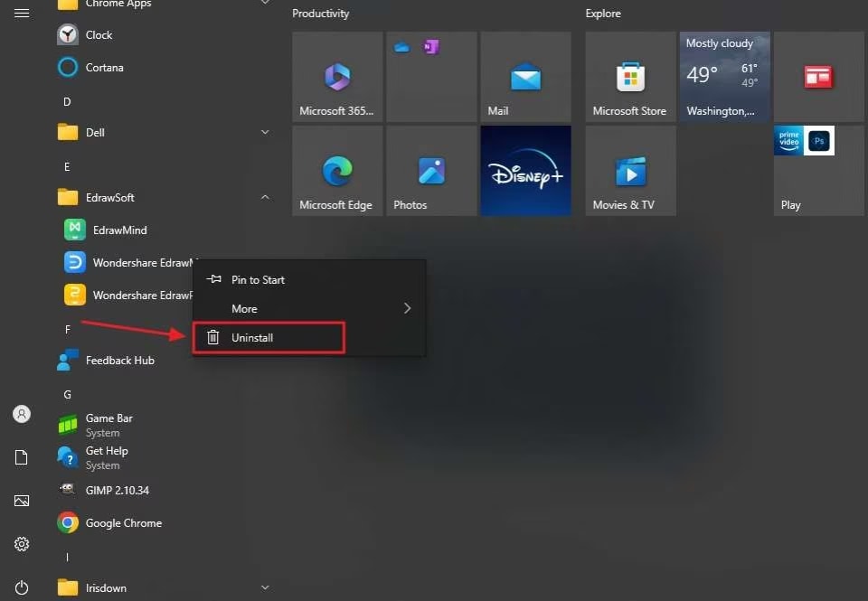
Task: Open Movies & TV tile
Action: coord(631,171)
